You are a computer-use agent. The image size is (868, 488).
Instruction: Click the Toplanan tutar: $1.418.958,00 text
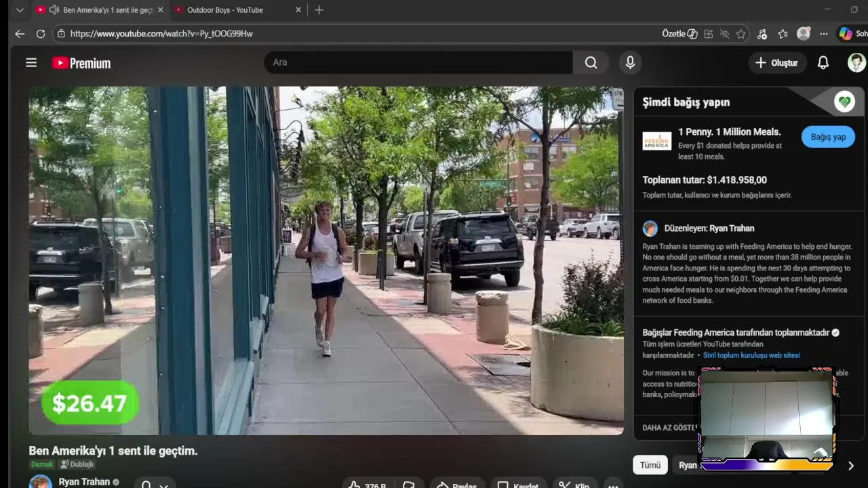pos(705,180)
